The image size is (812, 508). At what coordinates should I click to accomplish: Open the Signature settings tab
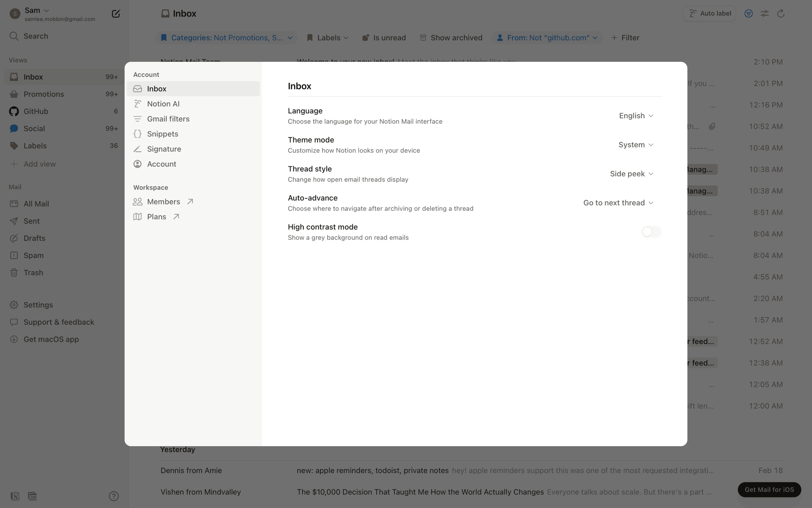click(x=193, y=149)
